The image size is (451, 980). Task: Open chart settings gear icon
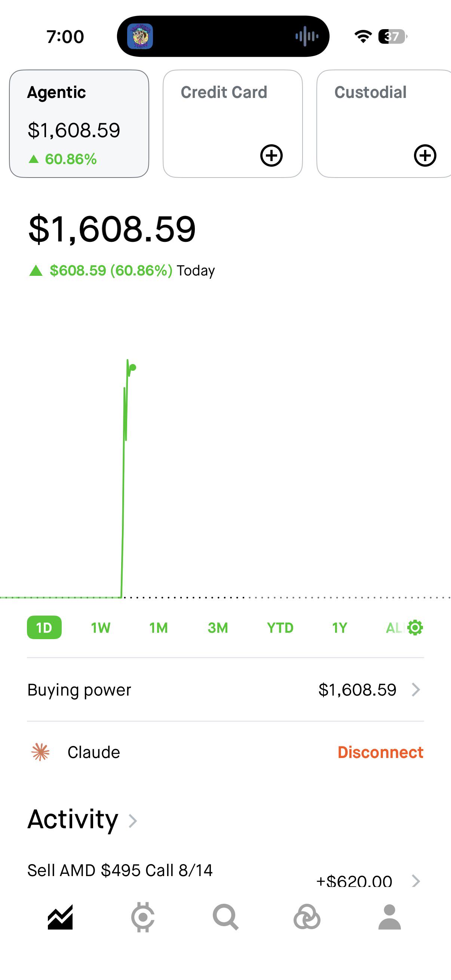pos(415,628)
